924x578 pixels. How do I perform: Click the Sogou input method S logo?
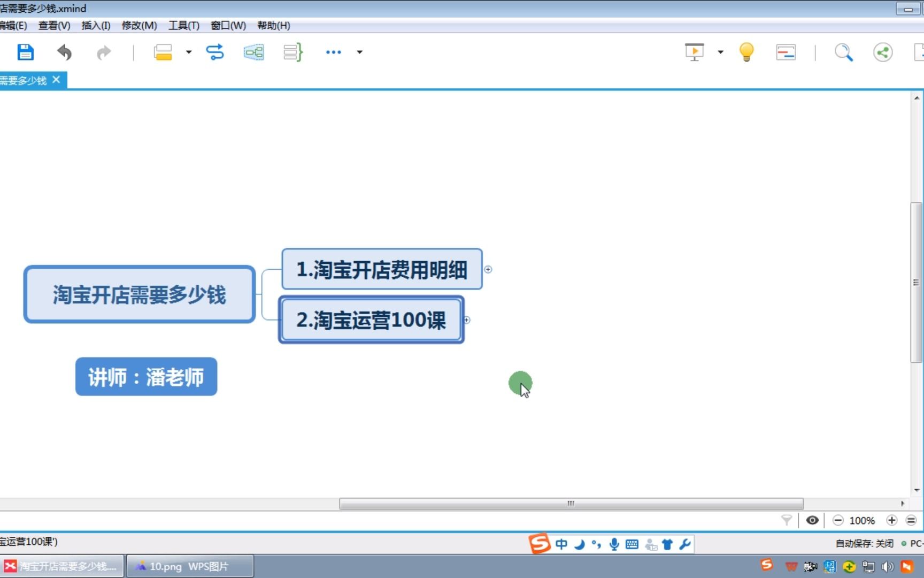click(540, 543)
